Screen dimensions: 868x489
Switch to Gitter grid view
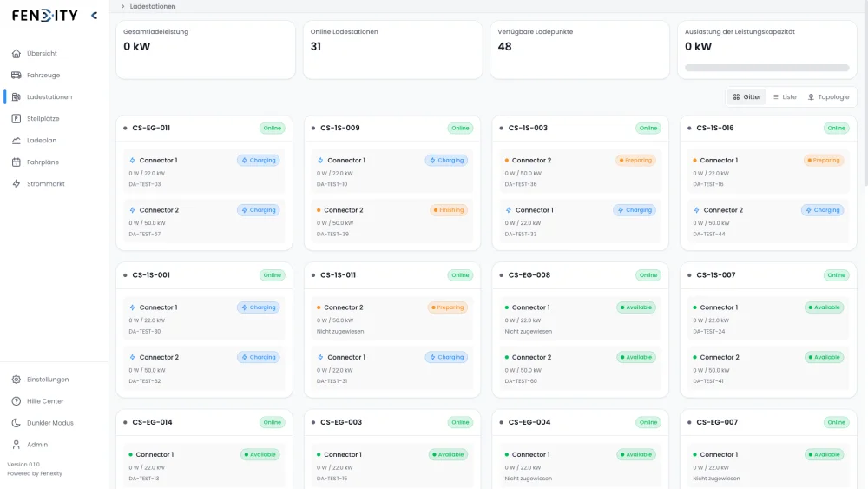746,97
